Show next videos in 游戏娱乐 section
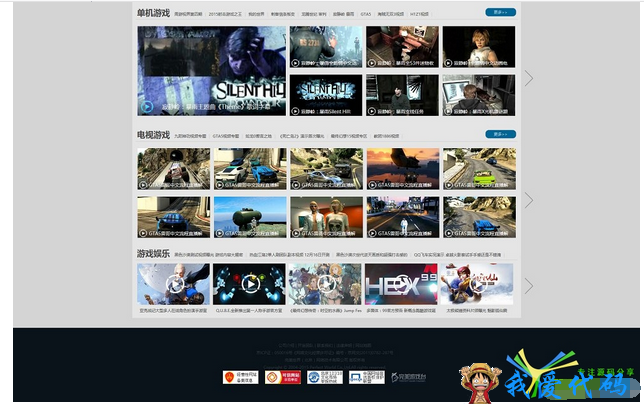This screenshot has height=409, width=644. click(529, 286)
